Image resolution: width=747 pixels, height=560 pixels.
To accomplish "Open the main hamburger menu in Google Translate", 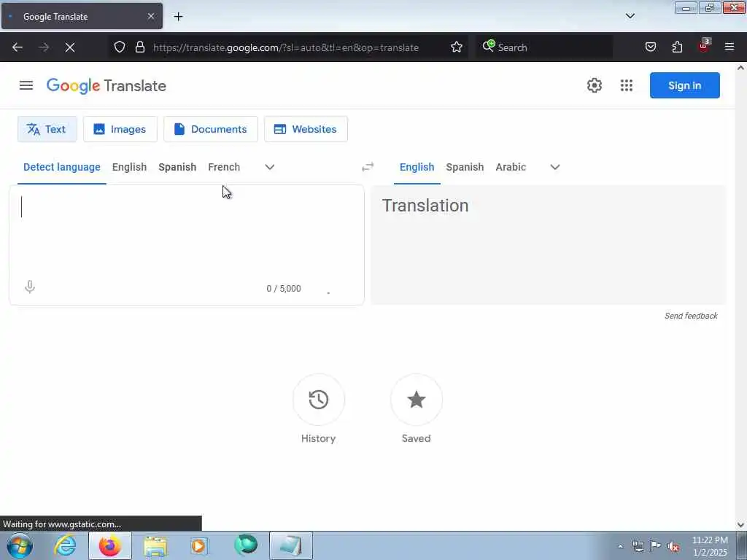I will (x=26, y=86).
